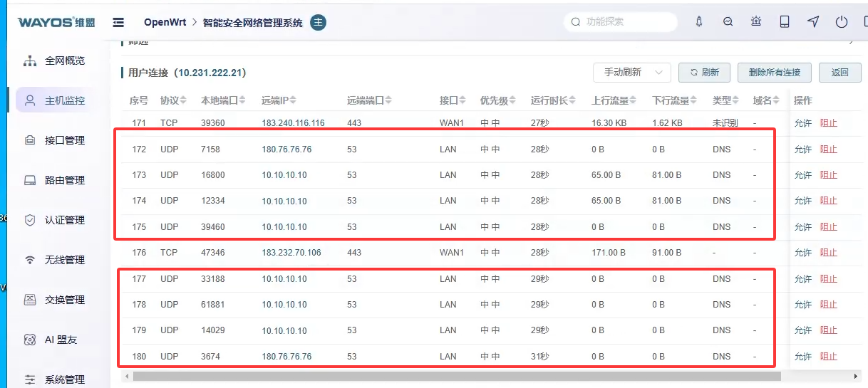The height and width of the screenshot is (388, 868).
Task: Sort the table by 协议 column
Action: [173, 100]
